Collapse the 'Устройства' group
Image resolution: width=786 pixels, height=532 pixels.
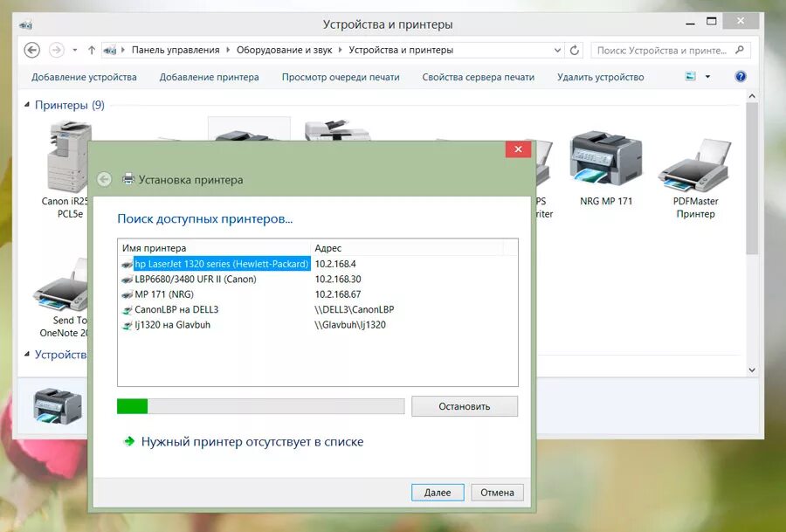click(x=27, y=355)
